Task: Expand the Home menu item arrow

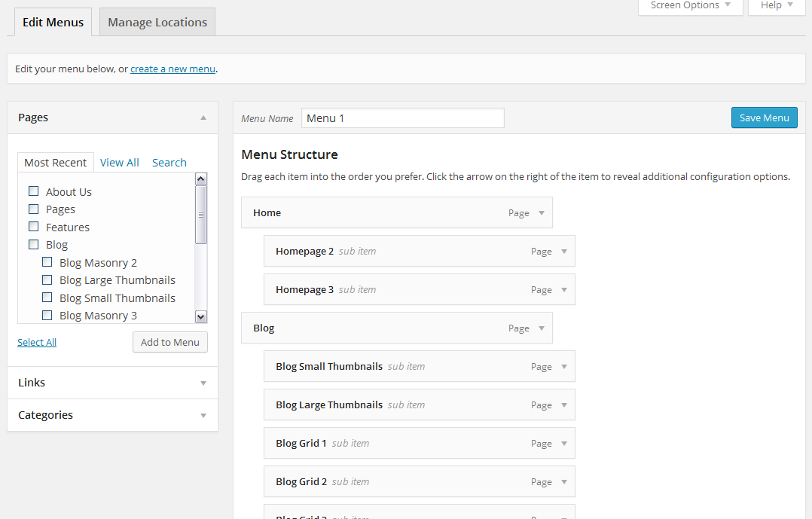Action: click(541, 213)
